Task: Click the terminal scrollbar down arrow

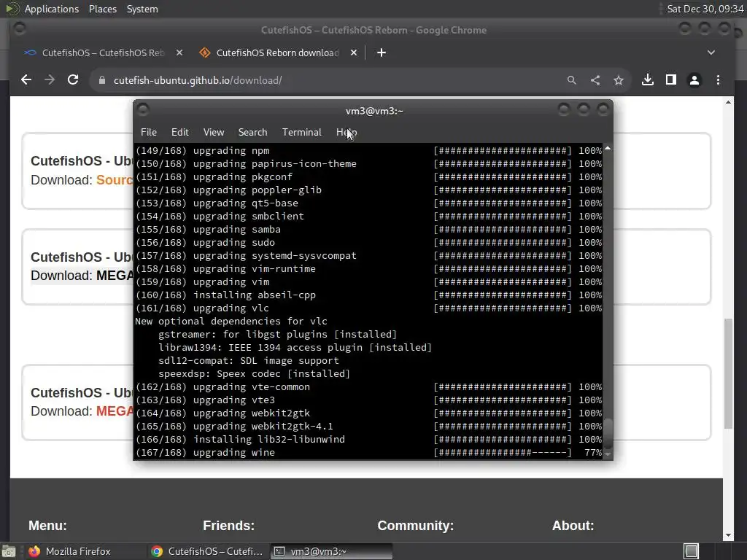Action: click(x=608, y=454)
